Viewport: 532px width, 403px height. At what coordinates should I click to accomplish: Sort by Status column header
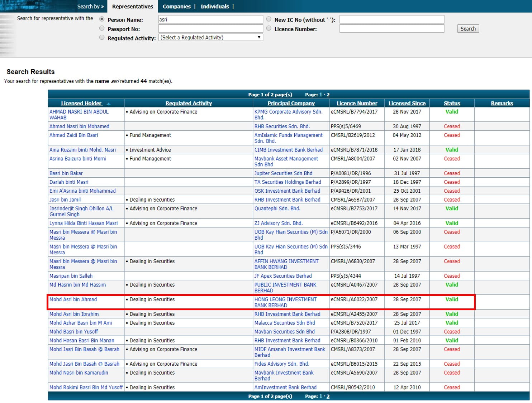click(x=452, y=103)
